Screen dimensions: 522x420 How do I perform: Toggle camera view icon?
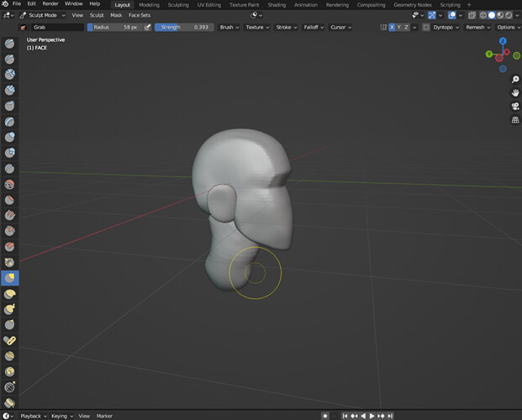[515, 107]
